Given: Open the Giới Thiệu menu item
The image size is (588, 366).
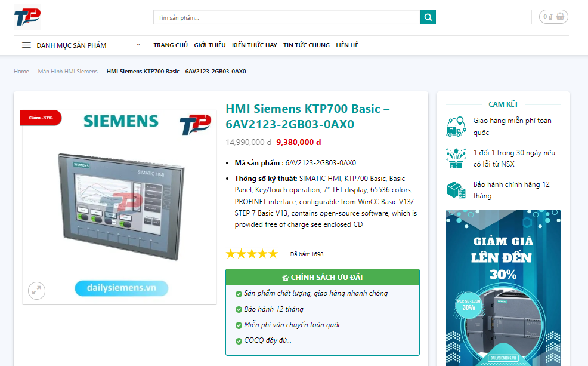Looking at the screenshot, I should pos(210,45).
